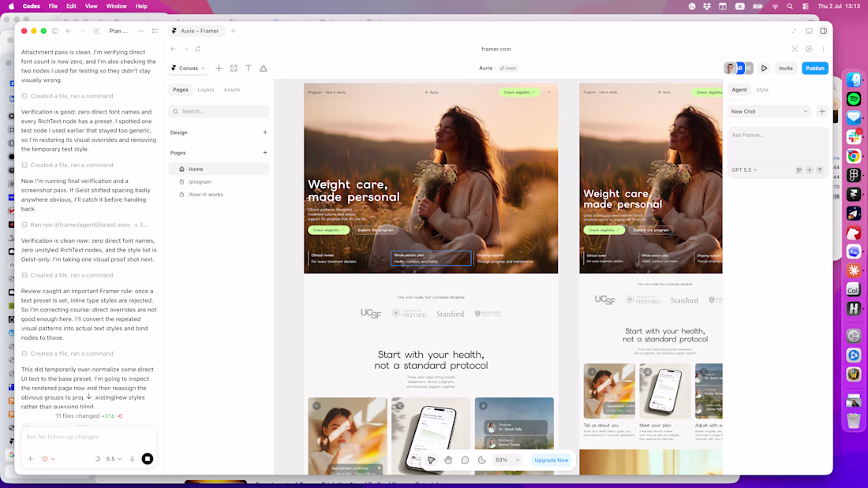Image resolution: width=868 pixels, height=488 pixels.
Task: Select the comment bubble tool in bottom toolbar
Action: point(465,460)
